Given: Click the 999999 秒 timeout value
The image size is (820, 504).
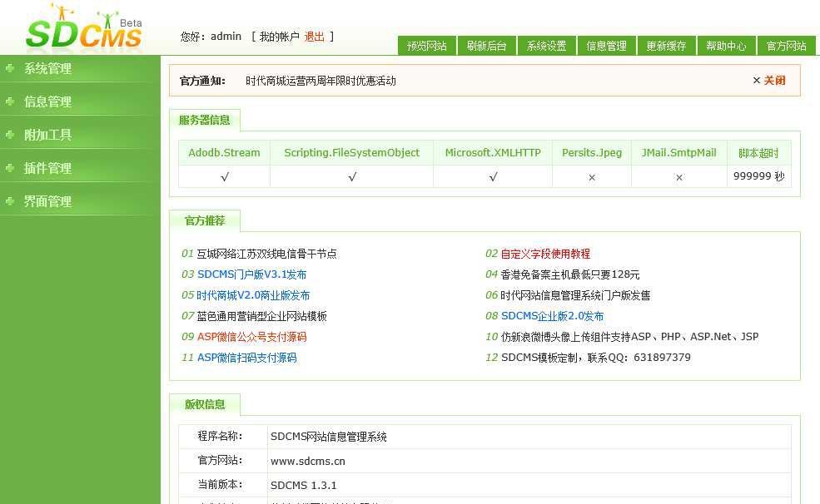Looking at the screenshot, I should coord(759,176).
